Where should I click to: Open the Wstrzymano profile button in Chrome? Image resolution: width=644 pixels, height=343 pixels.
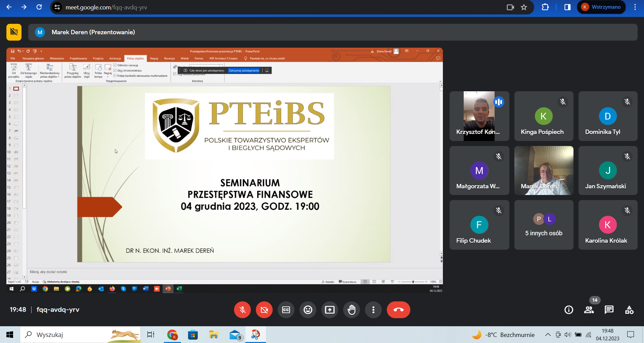(602, 7)
